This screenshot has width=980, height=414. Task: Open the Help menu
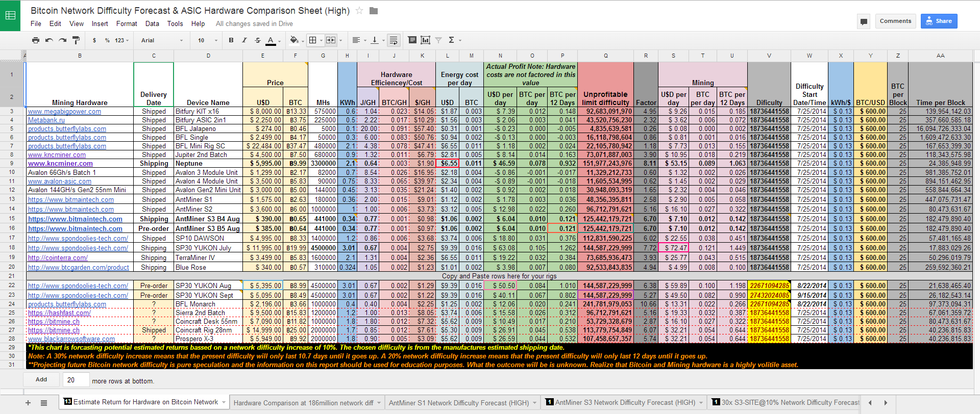tap(198, 24)
